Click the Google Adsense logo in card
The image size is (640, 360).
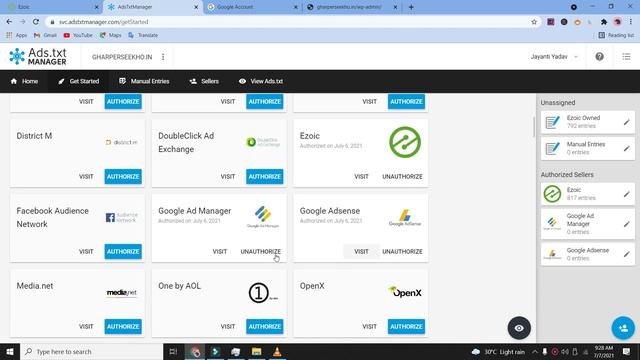(404, 218)
